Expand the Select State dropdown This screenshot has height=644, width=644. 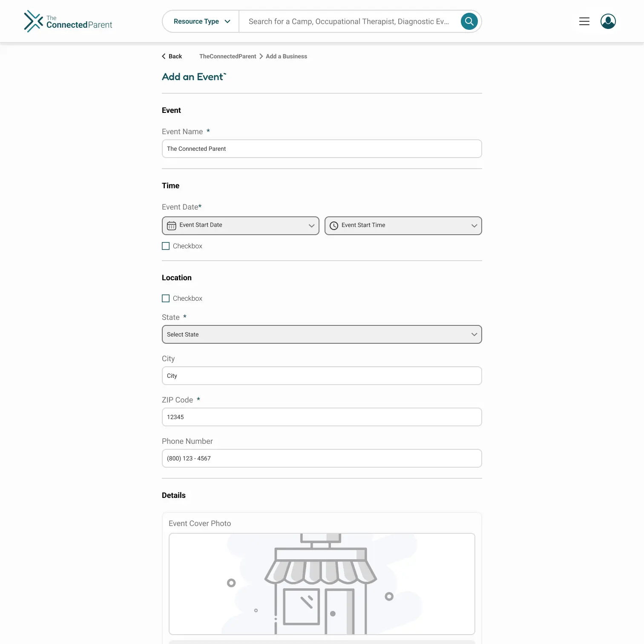(x=322, y=334)
